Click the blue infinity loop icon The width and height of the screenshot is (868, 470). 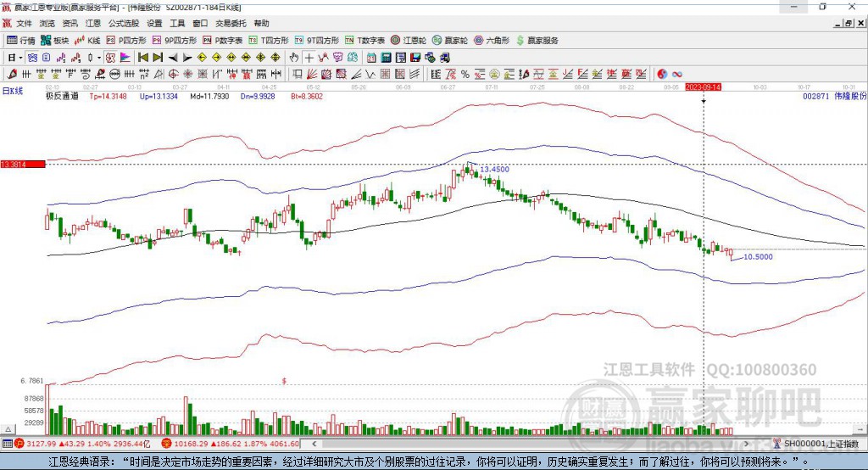coord(677,74)
